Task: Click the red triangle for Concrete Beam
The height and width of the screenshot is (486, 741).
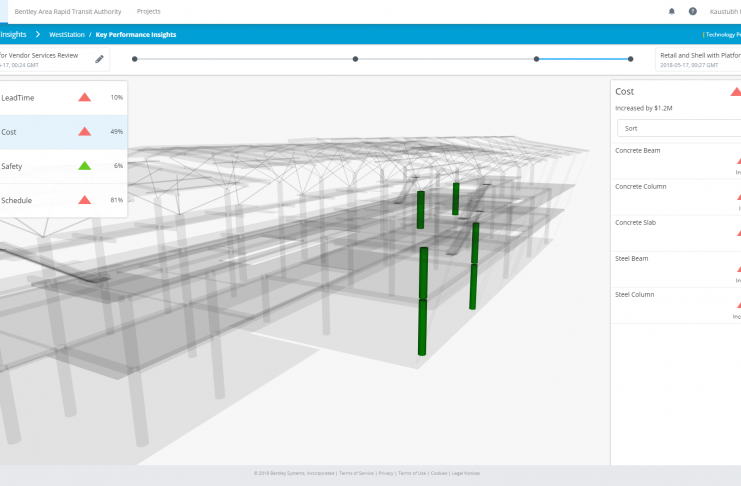Action: coord(738,160)
